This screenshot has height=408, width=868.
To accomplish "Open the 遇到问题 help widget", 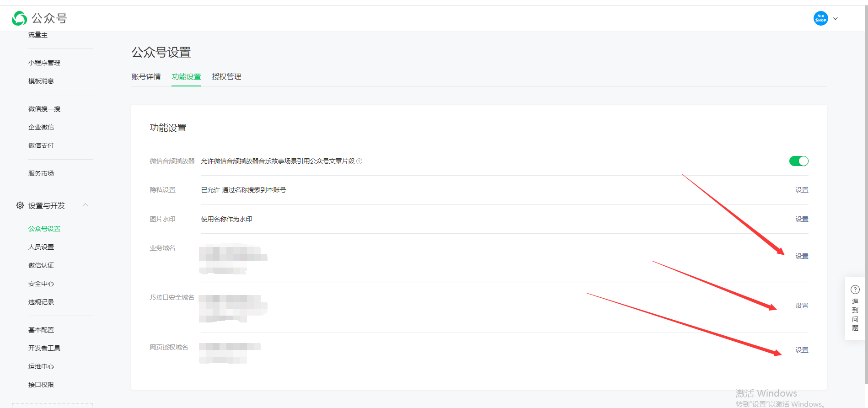I will pos(855,308).
